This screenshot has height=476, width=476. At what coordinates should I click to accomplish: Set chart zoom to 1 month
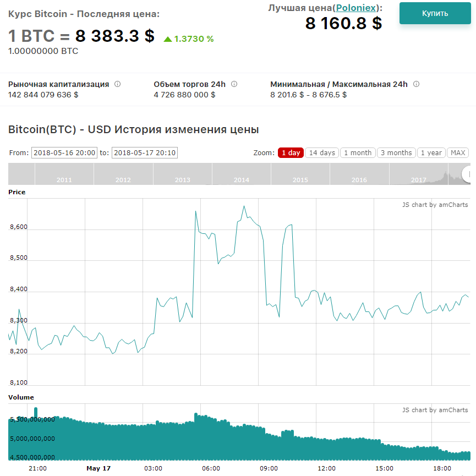click(358, 152)
